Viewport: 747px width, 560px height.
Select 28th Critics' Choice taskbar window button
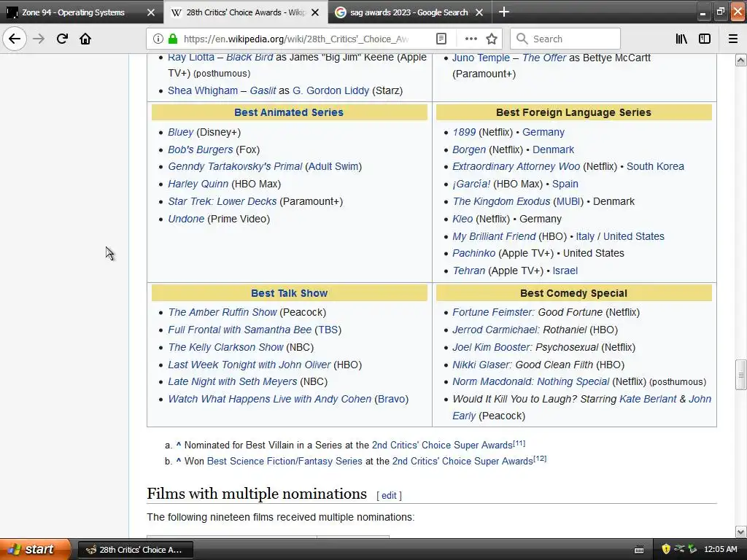click(135, 550)
